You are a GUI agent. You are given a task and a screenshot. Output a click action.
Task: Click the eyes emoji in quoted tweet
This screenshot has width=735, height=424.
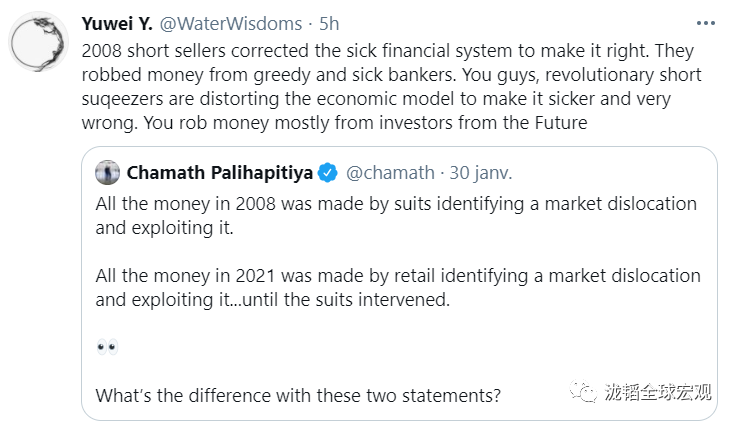[x=107, y=347]
